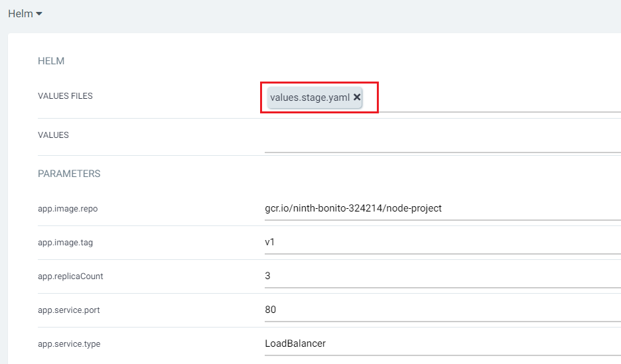Image resolution: width=621 pixels, height=364 pixels.
Task: Click the app.service.port parameter label
Action: pos(69,310)
